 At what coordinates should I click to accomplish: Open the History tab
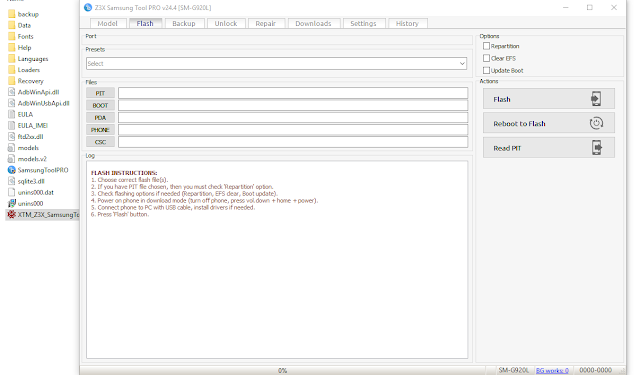[x=407, y=24]
